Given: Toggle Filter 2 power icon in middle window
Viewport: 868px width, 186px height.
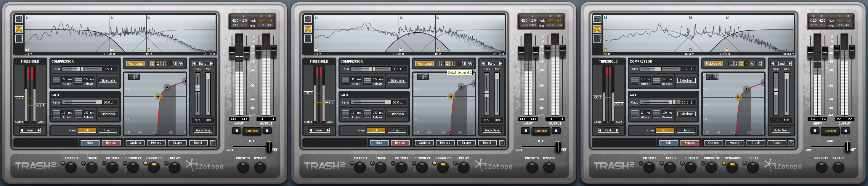Looking at the screenshot, I should 393,163.
